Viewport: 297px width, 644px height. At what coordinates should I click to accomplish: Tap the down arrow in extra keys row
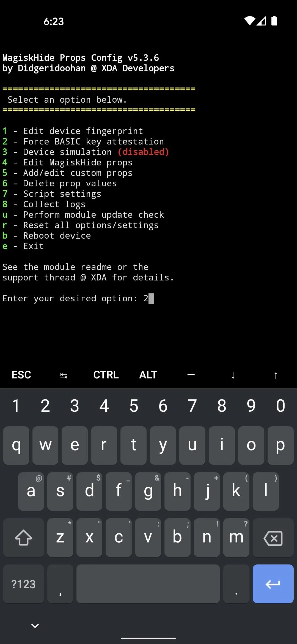pos(233,375)
